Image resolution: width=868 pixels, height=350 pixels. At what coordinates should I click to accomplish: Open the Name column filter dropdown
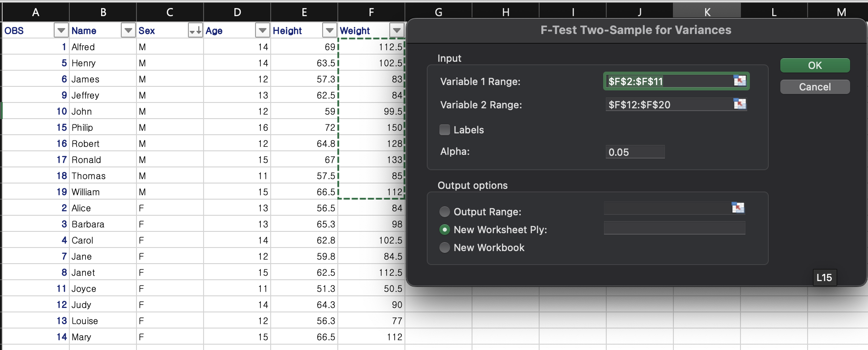128,30
